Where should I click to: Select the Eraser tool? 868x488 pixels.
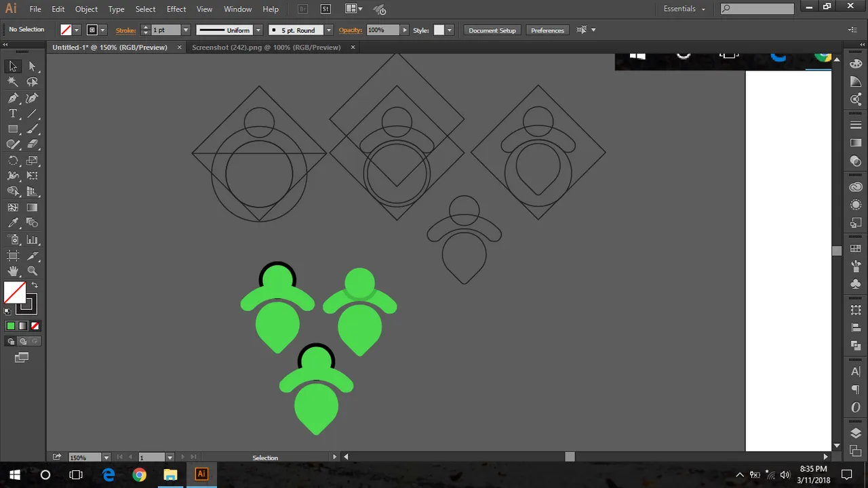click(x=32, y=144)
